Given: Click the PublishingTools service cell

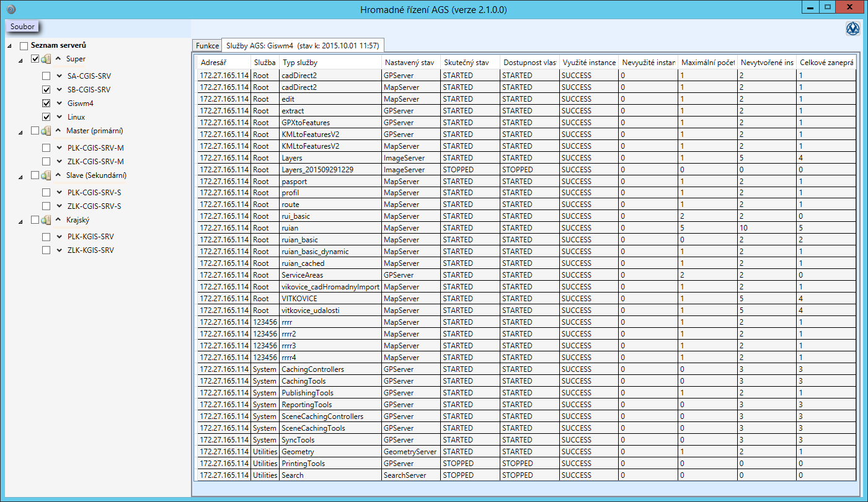Looking at the screenshot, I should pyautogui.click(x=330, y=393).
